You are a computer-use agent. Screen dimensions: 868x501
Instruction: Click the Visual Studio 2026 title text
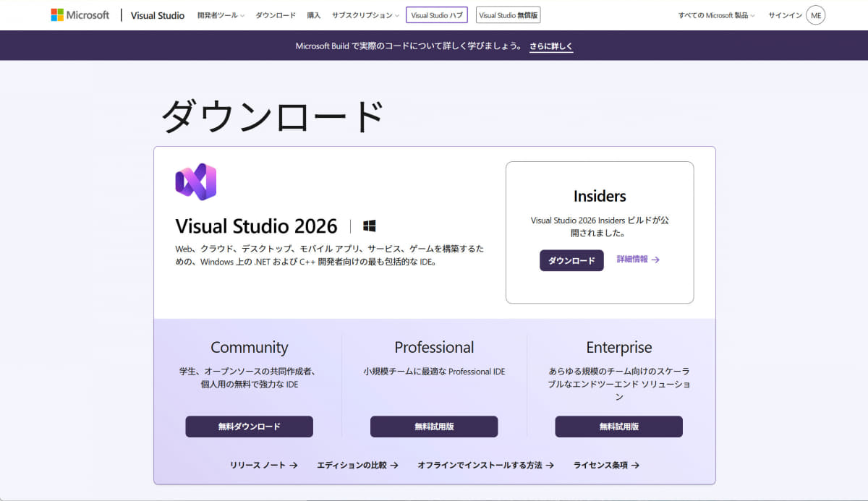point(256,226)
